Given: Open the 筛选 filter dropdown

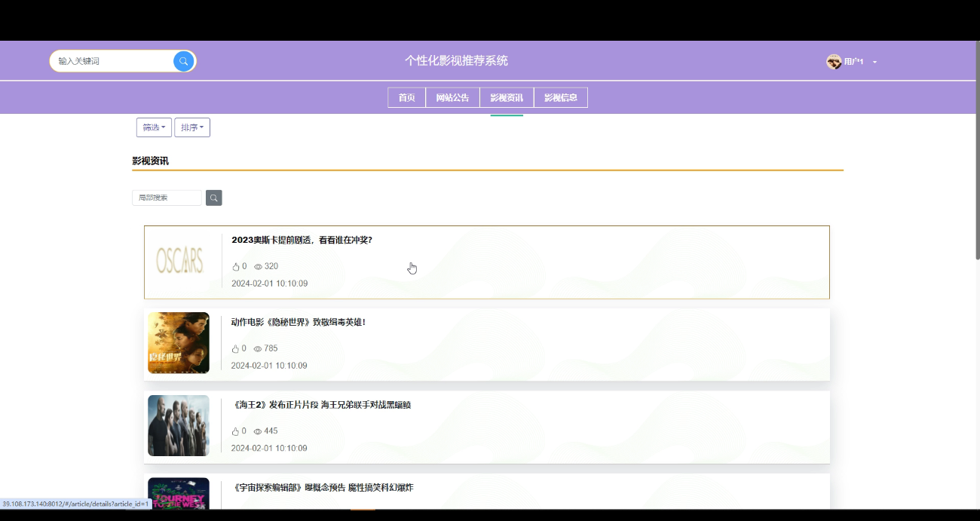Looking at the screenshot, I should tap(154, 127).
